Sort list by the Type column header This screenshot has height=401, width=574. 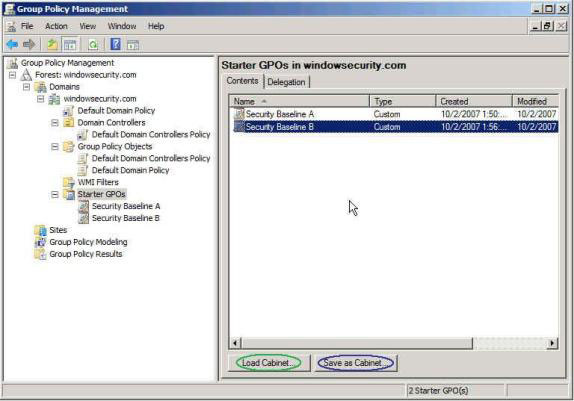coord(403,101)
